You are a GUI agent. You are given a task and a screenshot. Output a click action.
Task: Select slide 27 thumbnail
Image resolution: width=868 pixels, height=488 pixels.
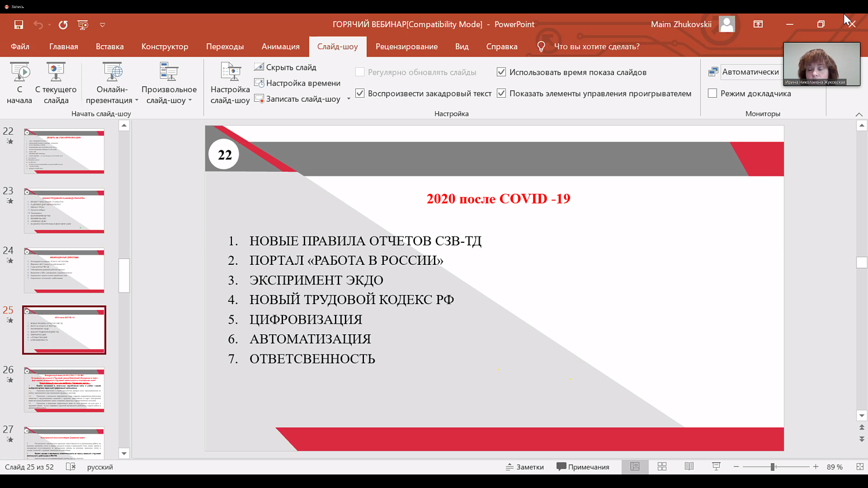pyautogui.click(x=64, y=442)
